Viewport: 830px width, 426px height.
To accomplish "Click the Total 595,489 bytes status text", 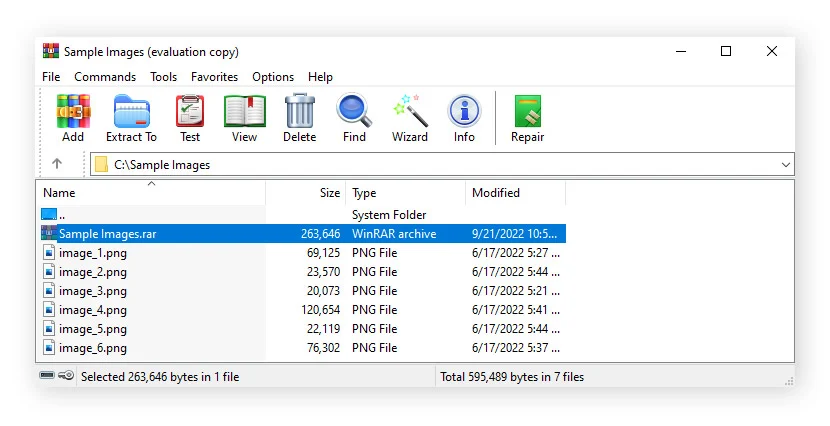I will 512,377.
